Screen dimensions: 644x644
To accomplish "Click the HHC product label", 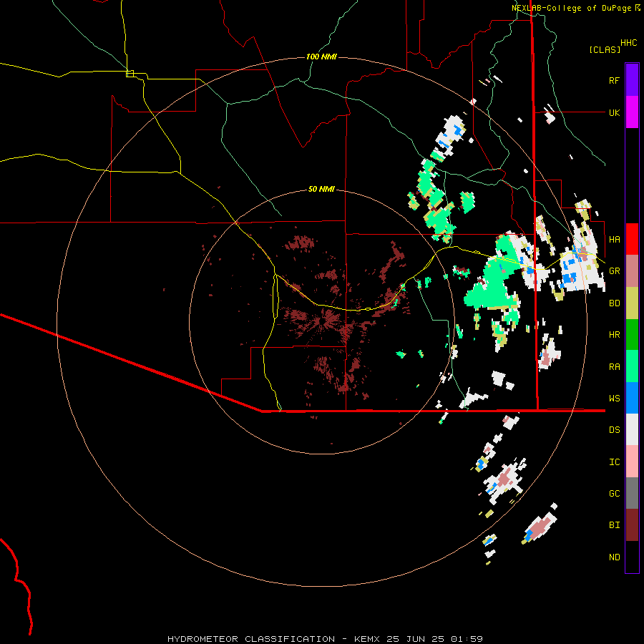I will (629, 43).
